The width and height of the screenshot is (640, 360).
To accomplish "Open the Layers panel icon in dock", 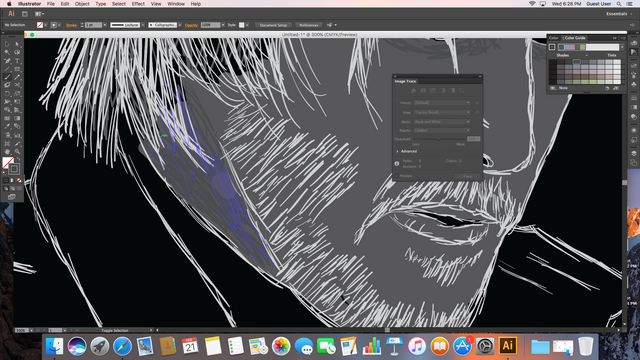I will point(634,153).
